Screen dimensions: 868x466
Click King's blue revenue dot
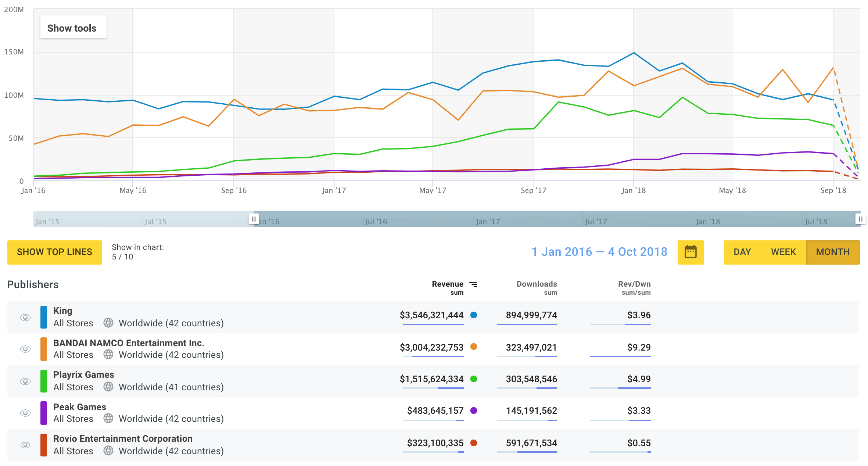click(474, 315)
